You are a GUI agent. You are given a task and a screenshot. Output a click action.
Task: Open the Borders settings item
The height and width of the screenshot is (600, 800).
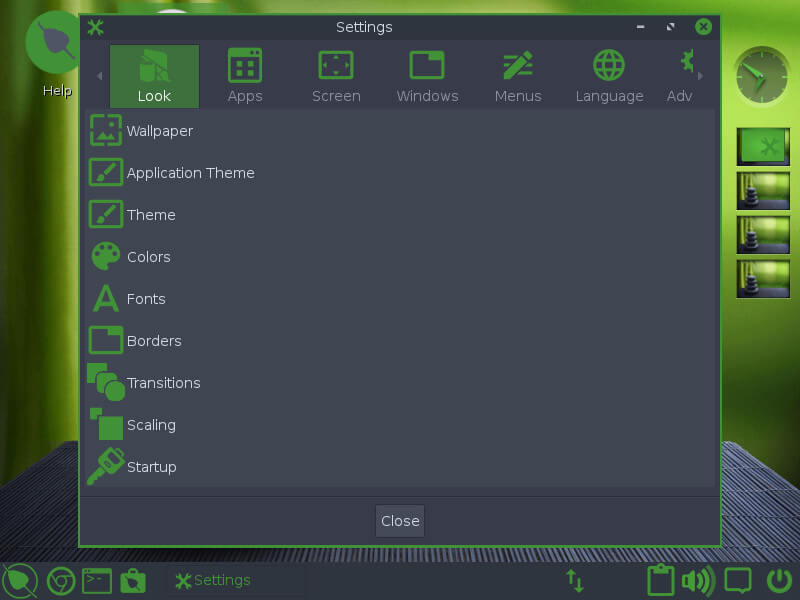point(153,341)
